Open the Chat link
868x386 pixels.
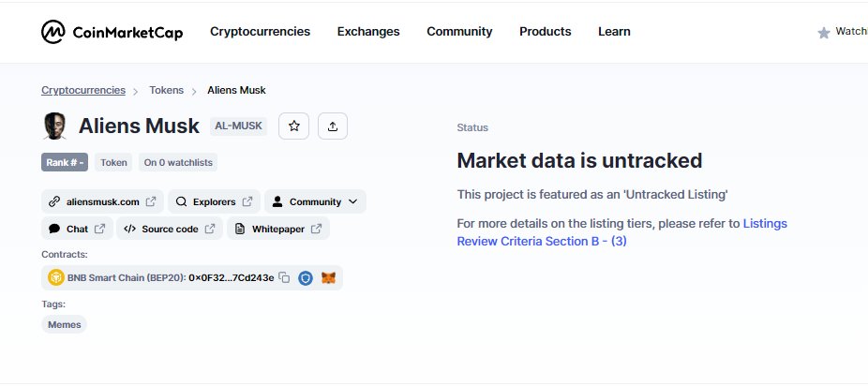[x=77, y=229]
